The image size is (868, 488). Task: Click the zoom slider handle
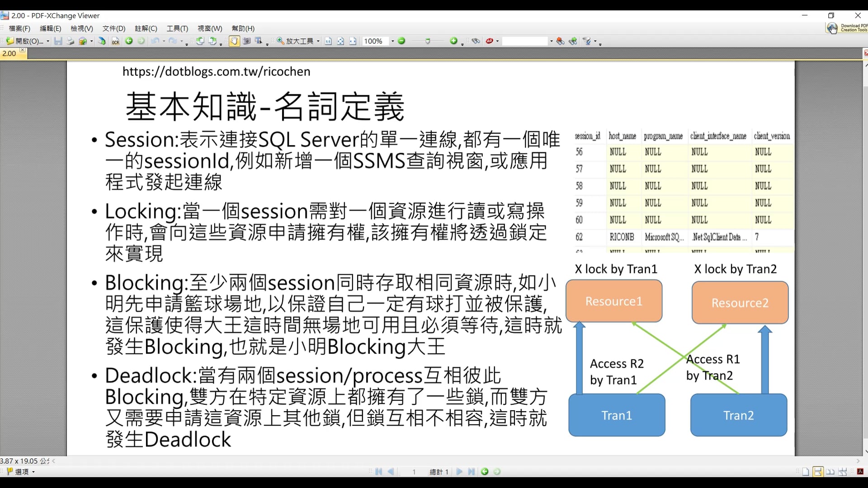coord(428,41)
